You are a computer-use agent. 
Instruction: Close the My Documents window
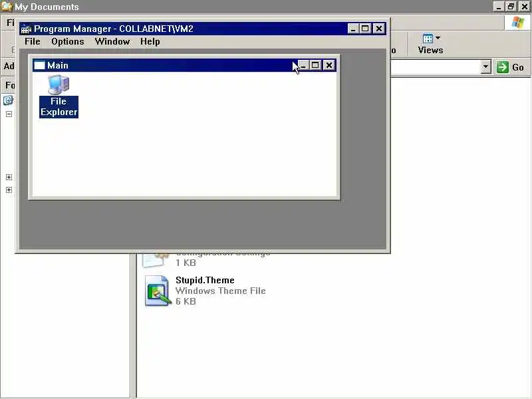[524, 7]
